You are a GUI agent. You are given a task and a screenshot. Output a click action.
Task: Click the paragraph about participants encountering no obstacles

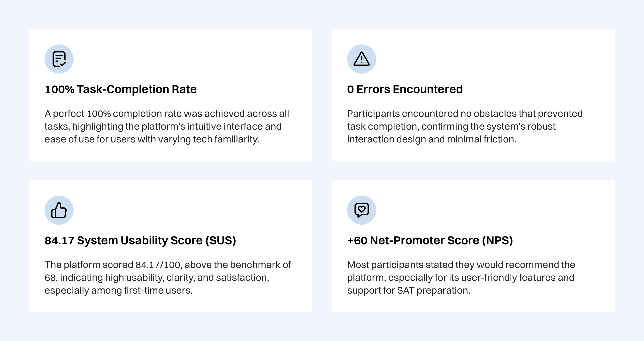(x=465, y=126)
